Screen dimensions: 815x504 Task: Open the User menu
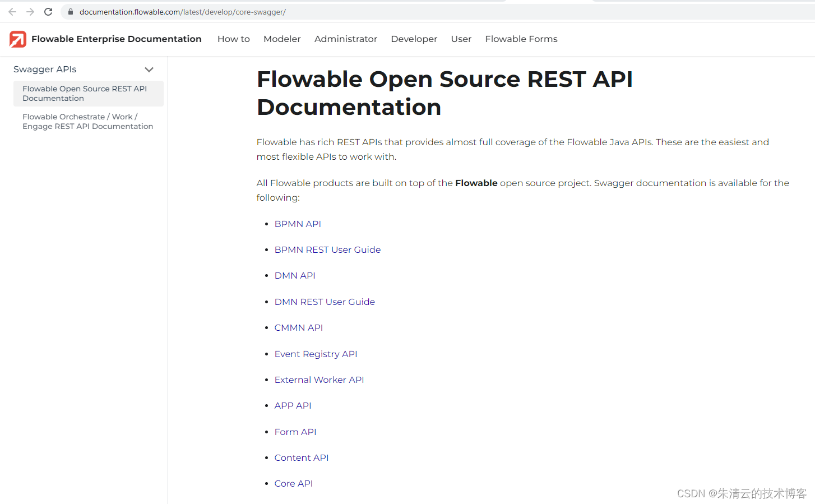click(461, 39)
